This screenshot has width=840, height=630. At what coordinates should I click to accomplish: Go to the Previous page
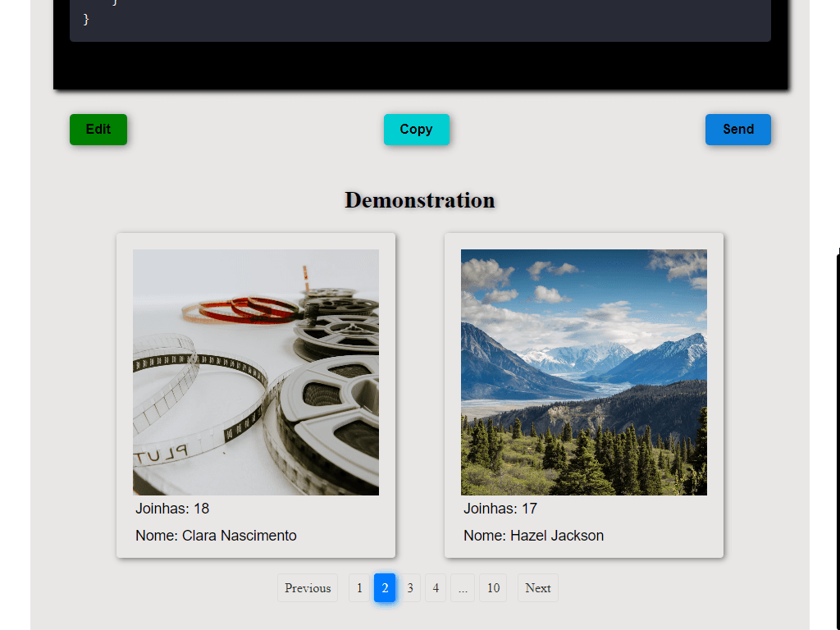pos(307,587)
